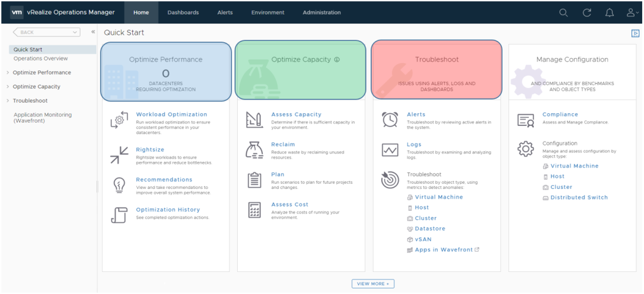Image resolution: width=644 pixels, height=294 pixels.
Task: Click the Alerts alarm clock icon
Action: [x=390, y=120]
